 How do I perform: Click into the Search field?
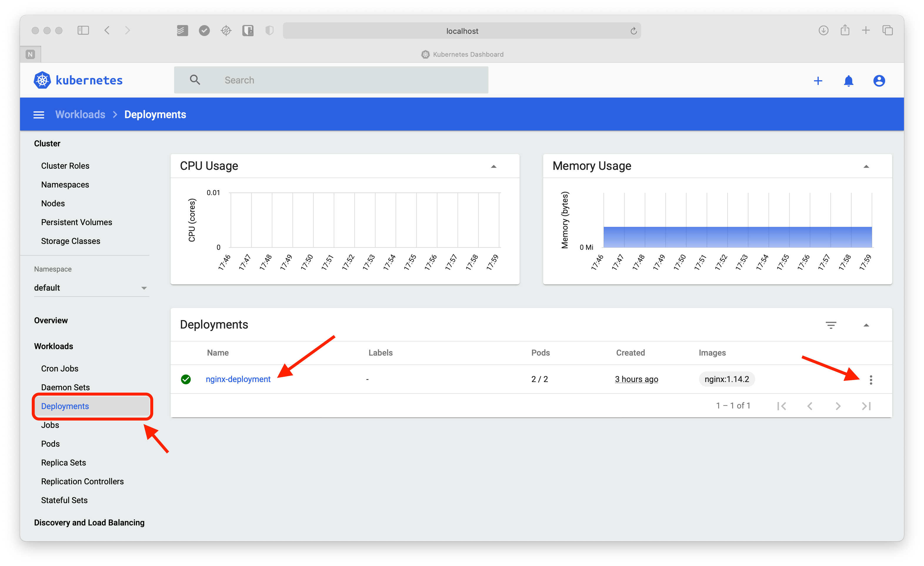click(331, 80)
